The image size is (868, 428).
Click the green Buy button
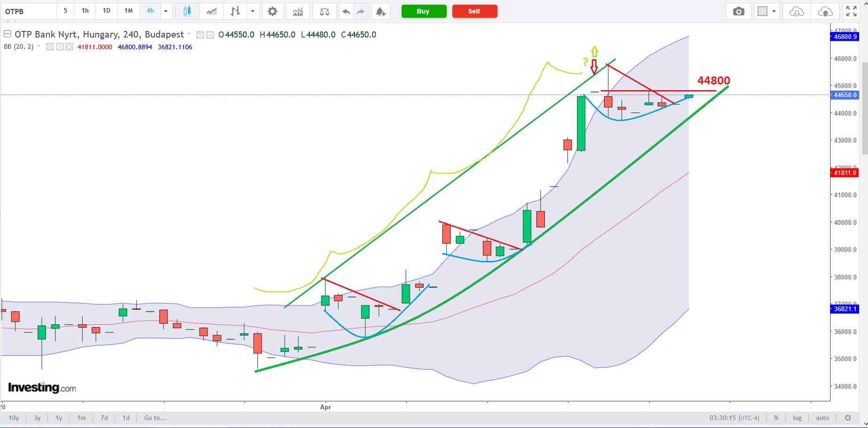(424, 11)
